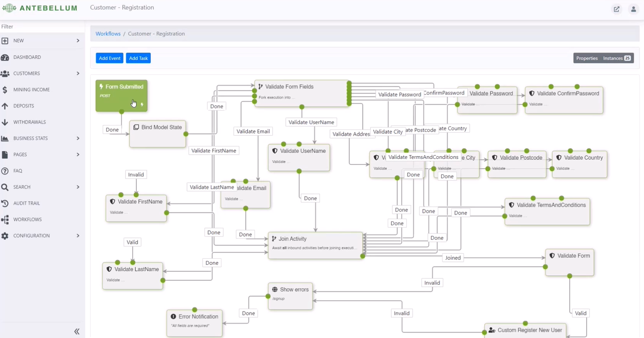
Task: Click branch icon on Join Activity node
Action: point(274,239)
